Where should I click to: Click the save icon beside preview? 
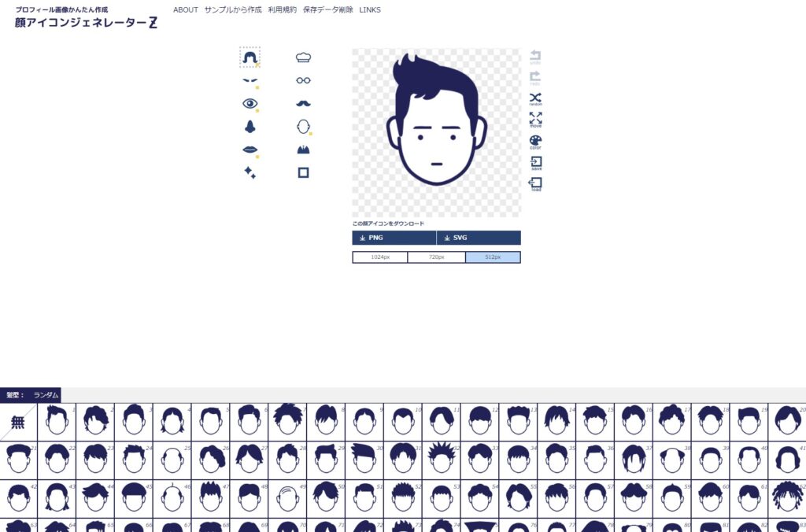(535, 163)
